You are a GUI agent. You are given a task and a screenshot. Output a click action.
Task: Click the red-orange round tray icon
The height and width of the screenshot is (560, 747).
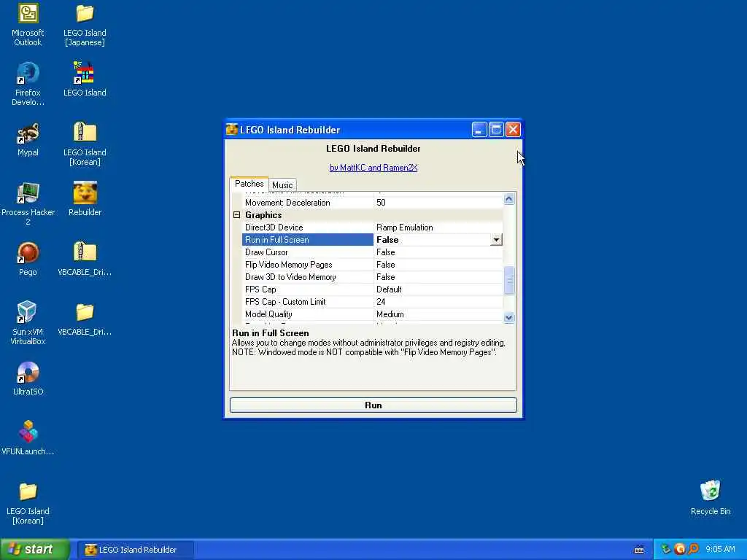click(x=680, y=550)
